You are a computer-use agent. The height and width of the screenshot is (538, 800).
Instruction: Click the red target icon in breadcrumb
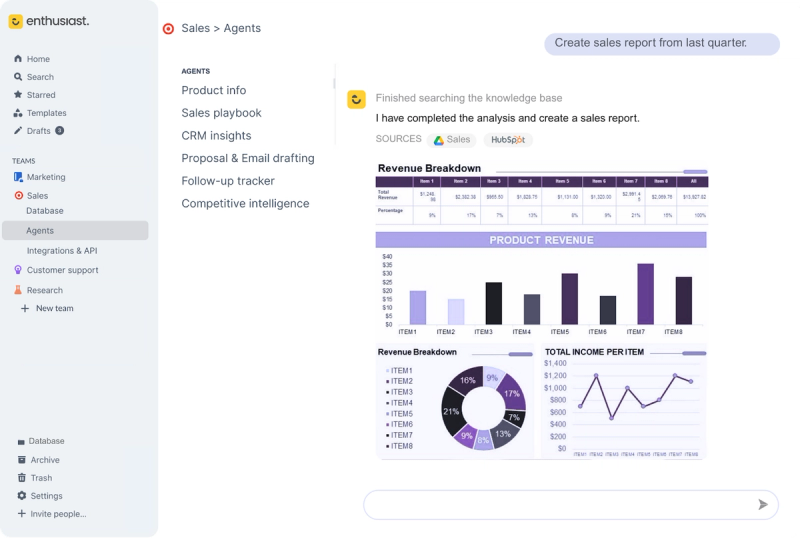pyautogui.click(x=168, y=29)
